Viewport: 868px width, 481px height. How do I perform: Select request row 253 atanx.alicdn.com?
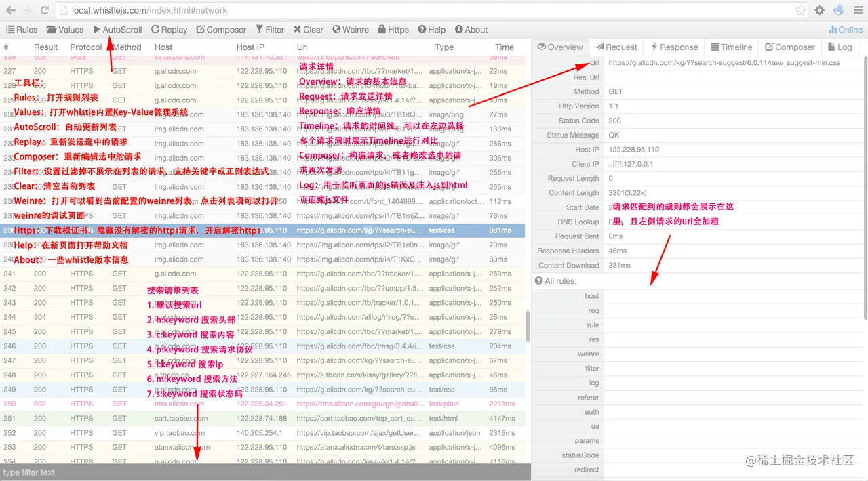(x=262, y=447)
